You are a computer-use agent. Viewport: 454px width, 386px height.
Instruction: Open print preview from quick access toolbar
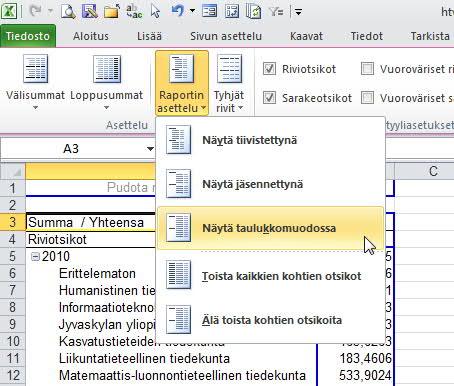pos(68,12)
